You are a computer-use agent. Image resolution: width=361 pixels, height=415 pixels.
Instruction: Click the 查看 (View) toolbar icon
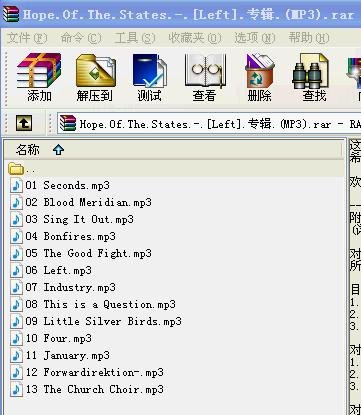[205, 71]
